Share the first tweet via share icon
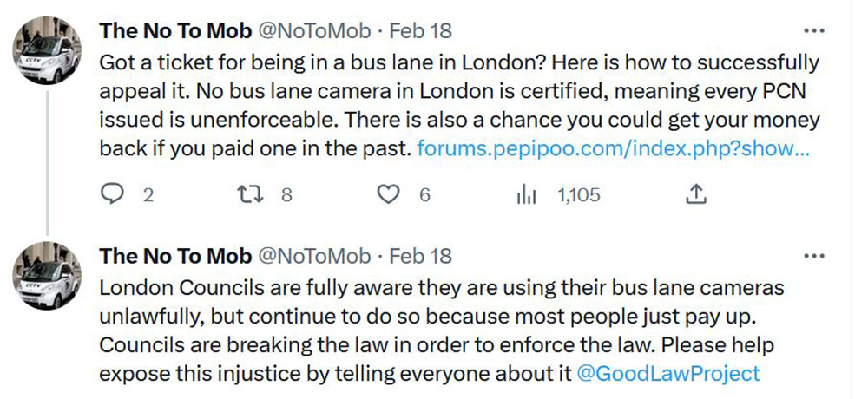The height and width of the screenshot is (399, 868). pos(694,196)
